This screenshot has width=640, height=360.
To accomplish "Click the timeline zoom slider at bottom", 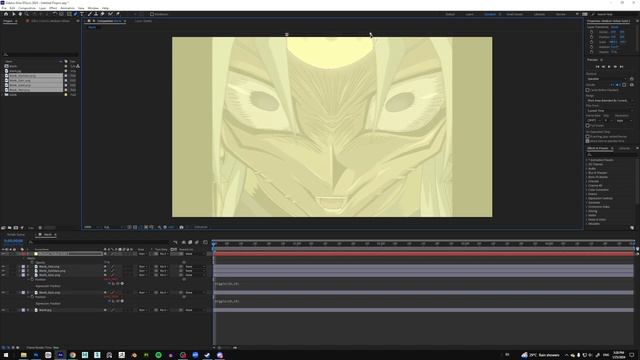I will 227,348.
